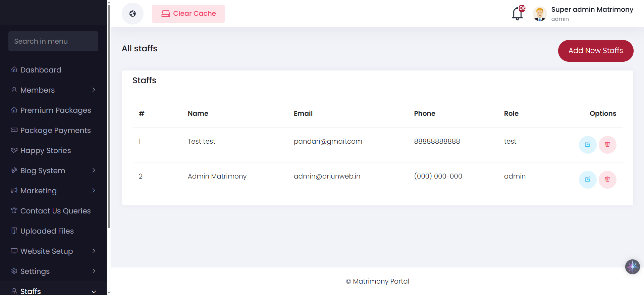Delete the Admin Matrimony staff entry
Image resolution: width=644 pixels, height=295 pixels.
[607, 180]
